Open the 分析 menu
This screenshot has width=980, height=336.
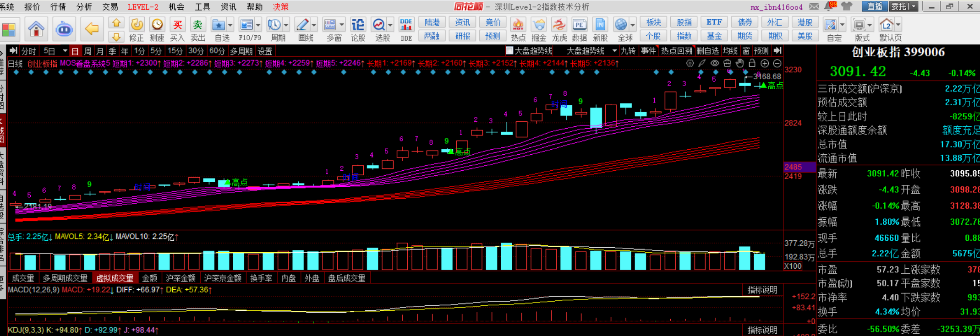(x=84, y=7)
